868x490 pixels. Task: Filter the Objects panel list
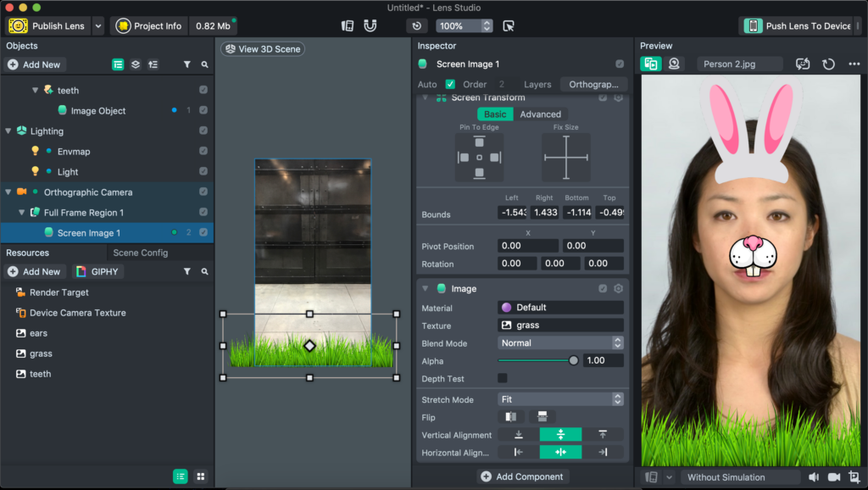point(187,64)
